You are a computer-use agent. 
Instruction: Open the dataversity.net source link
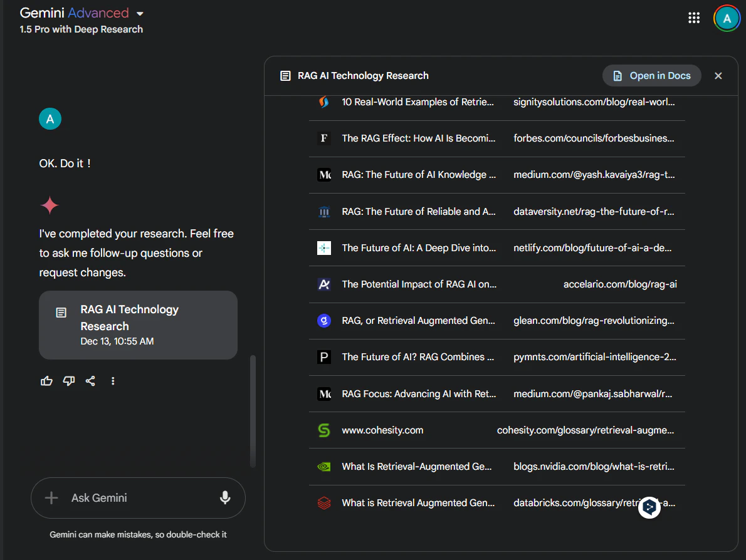(x=594, y=212)
